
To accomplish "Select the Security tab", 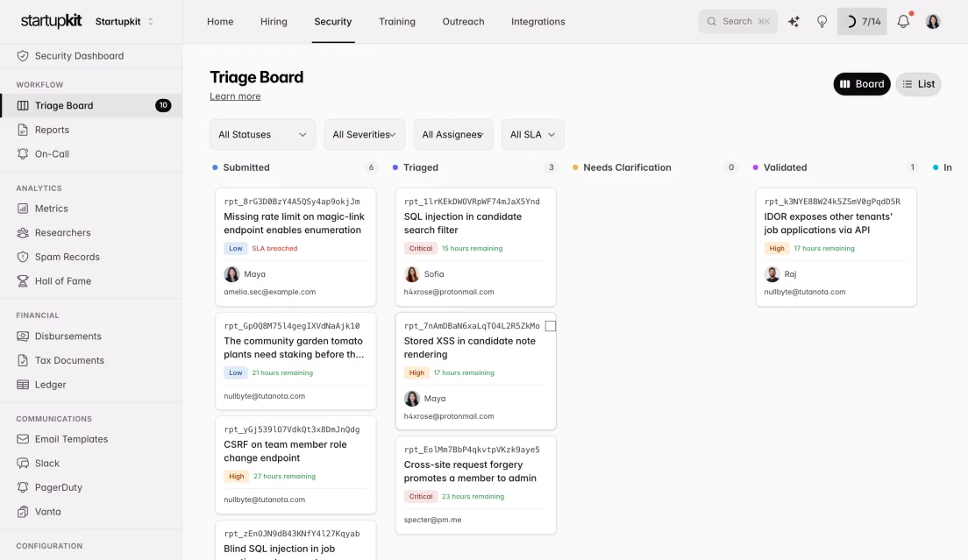I will (x=333, y=22).
